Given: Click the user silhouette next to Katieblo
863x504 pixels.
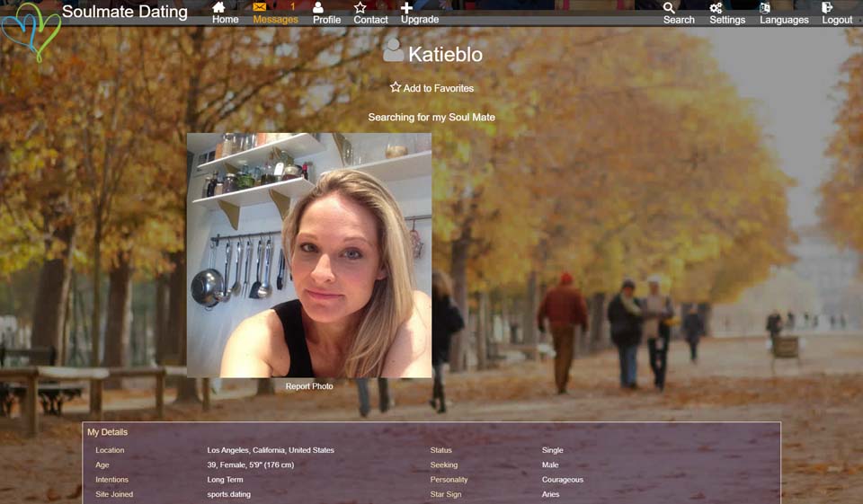Looking at the screenshot, I should click(x=393, y=52).
